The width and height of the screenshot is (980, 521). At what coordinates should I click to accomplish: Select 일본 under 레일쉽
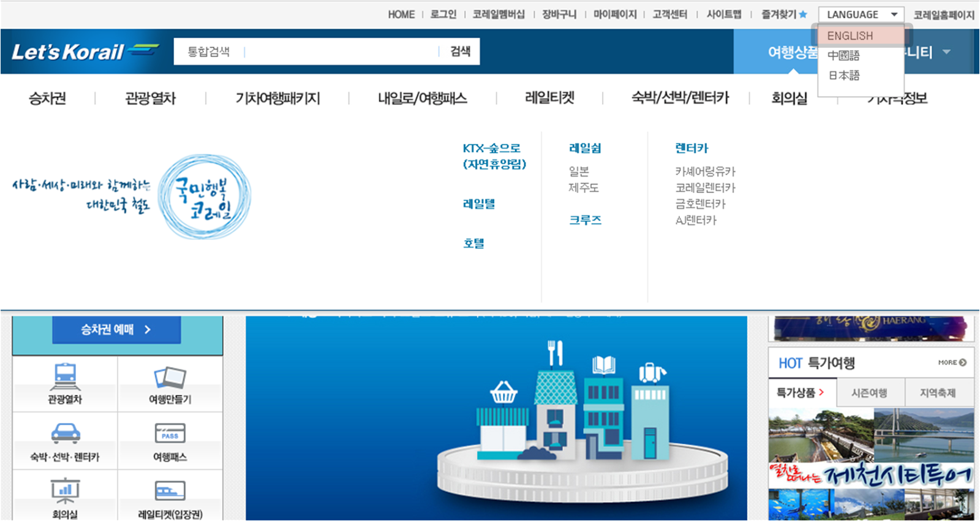(x=579, y=172)
